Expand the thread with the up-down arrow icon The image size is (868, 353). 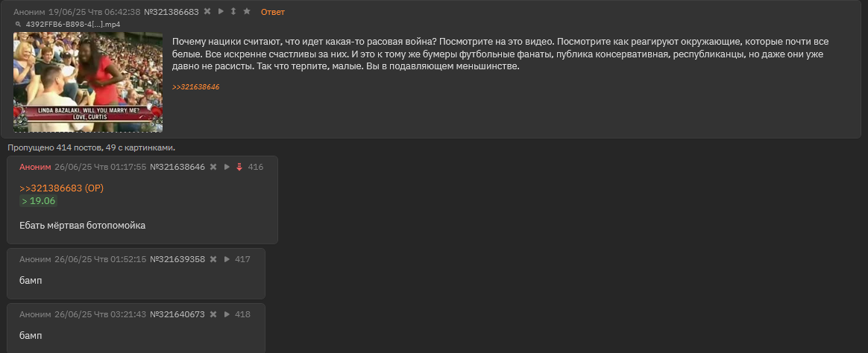pyautogui.click(x=233, y=12)
